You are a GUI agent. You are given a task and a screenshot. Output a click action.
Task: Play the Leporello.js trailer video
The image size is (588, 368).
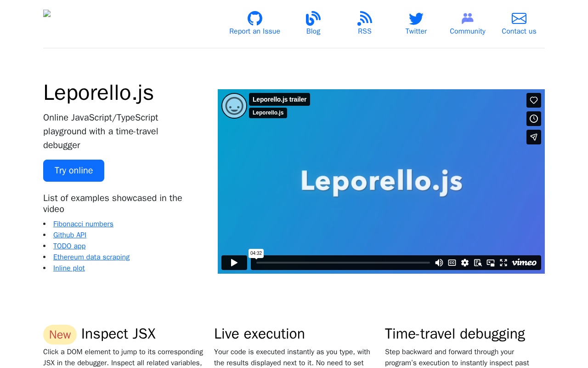tap(234, 263)
